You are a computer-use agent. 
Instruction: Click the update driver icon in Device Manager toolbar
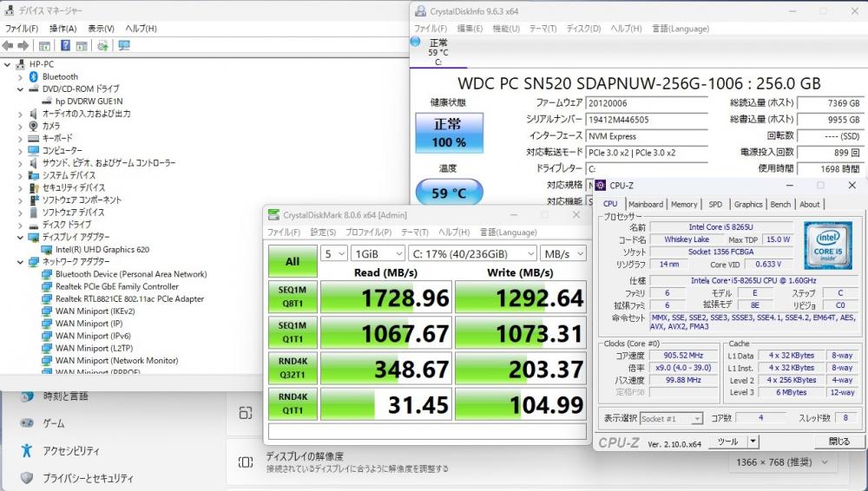102,46
